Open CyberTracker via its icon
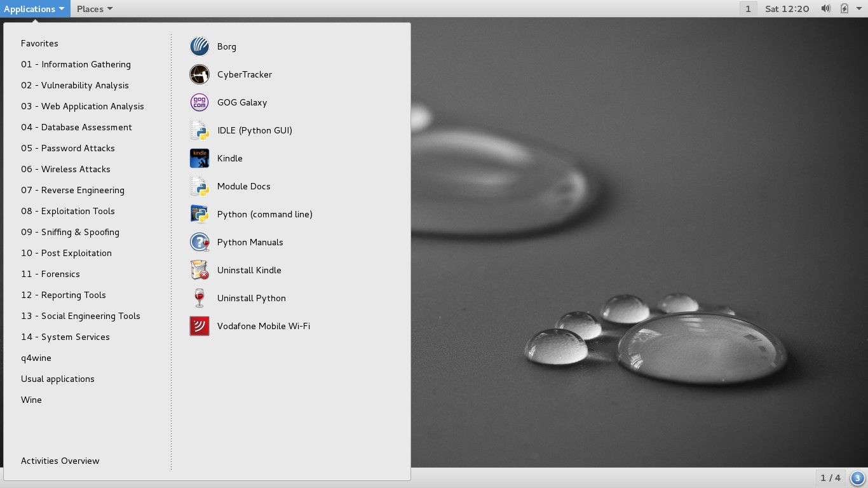 [200, 74]
